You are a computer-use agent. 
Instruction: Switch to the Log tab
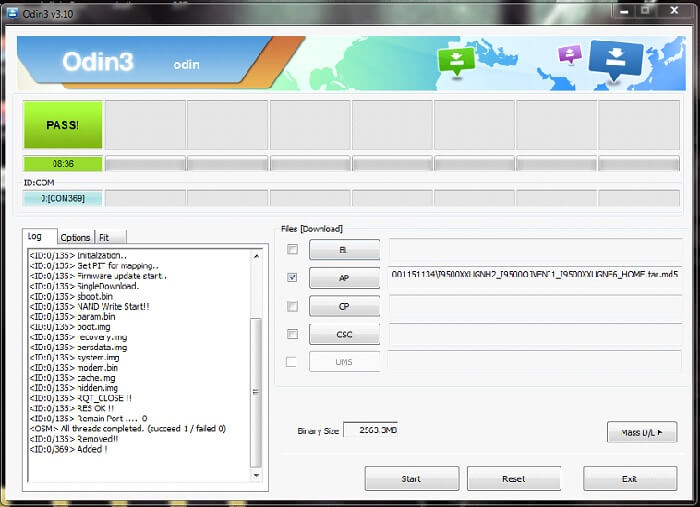coord(39,236)
